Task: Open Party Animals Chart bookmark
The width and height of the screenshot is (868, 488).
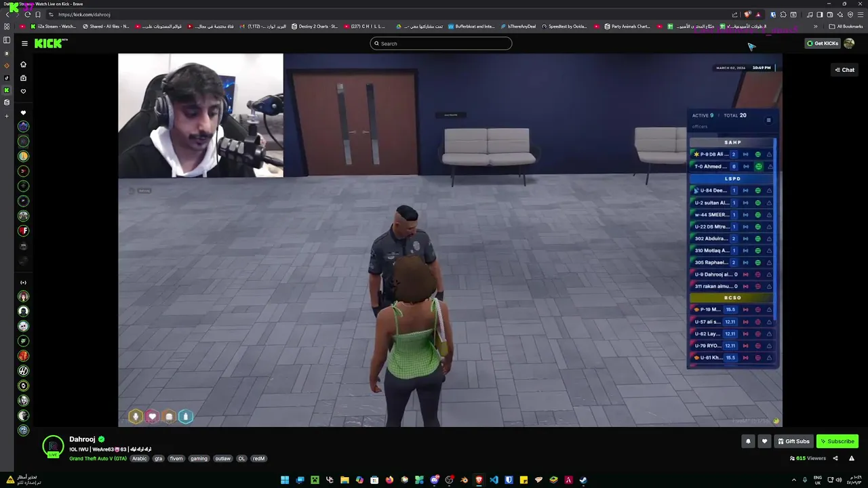Action: pyautogui.click(x=627, y=26)
